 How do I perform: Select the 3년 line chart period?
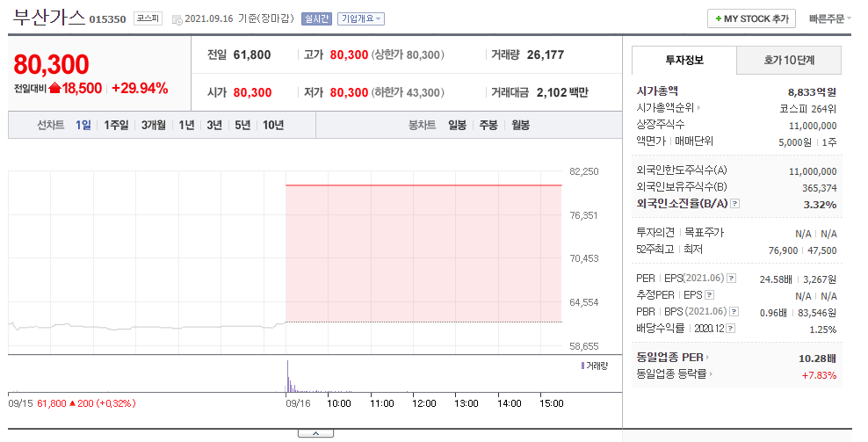(x=214, y=125)
